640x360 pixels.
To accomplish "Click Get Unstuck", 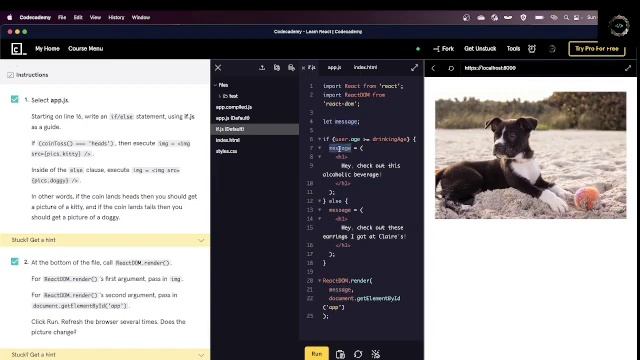I will (480, 49).
